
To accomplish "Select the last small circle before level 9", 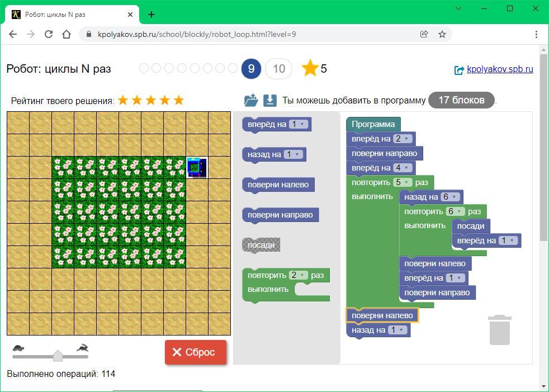I will pyautogui.click(x=233, y=68).
